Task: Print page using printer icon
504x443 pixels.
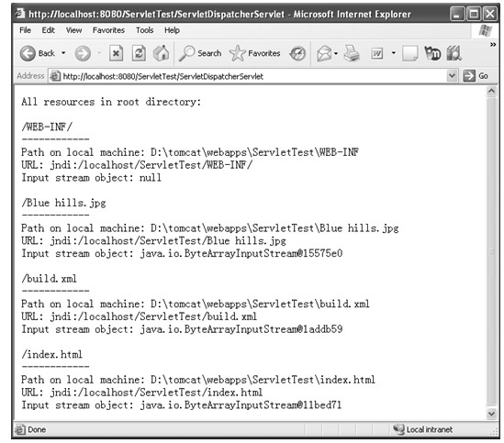Action: pyautogui.click(x=352, y=53)
